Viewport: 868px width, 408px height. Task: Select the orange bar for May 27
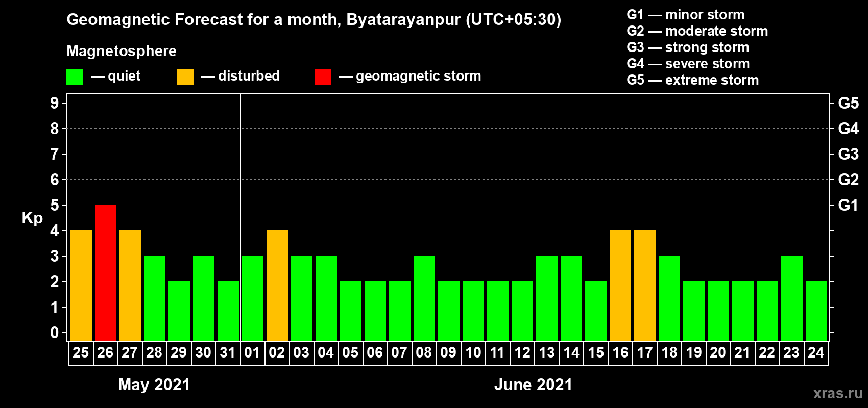(x=130, y=286)
